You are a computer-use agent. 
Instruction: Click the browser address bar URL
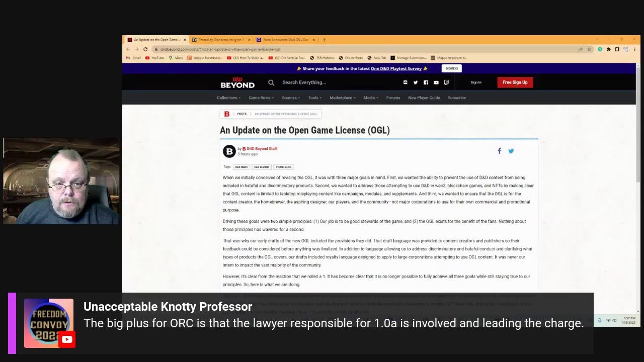(220, 49)
